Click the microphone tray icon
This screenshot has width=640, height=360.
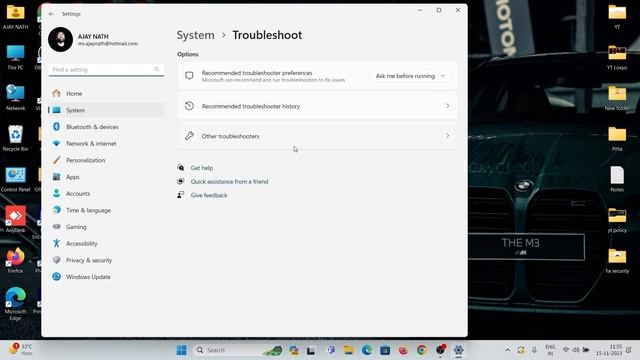(x=534, y=350)
